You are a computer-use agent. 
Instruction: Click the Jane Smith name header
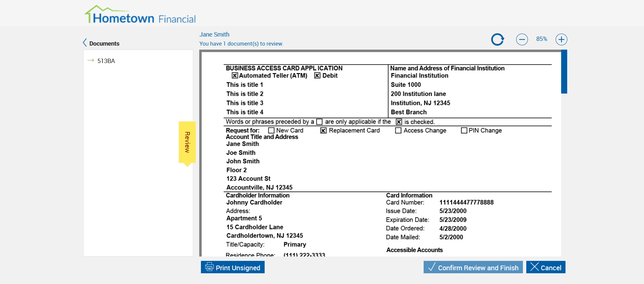[214, 35]
